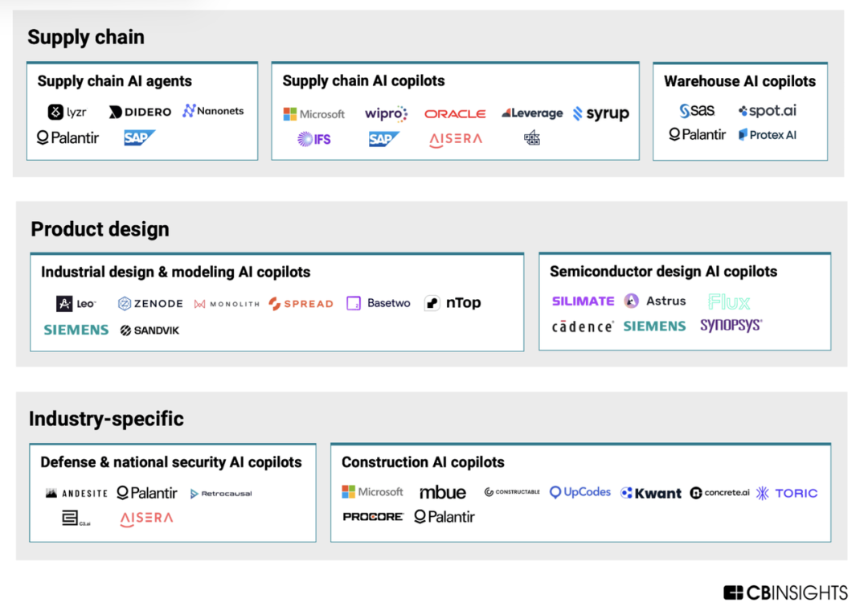Select the Nanonets logo

[213, 111]
